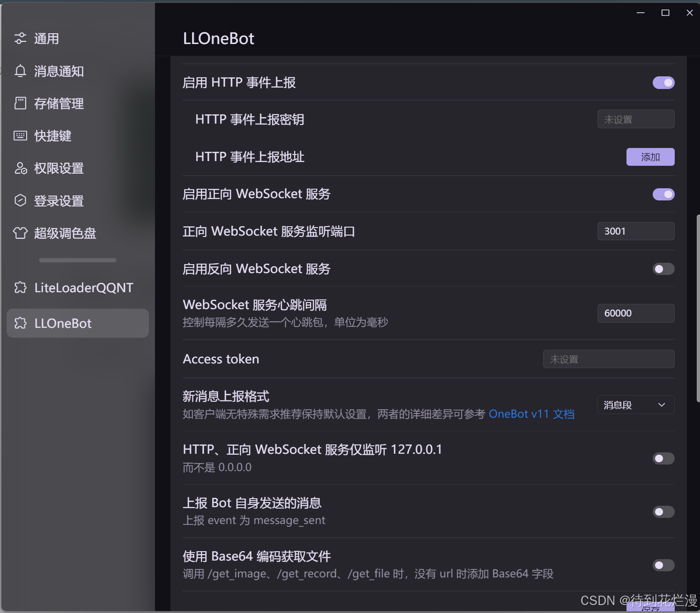Viewport: 700px width, 613px height.
Task: Click the 登录设置 hexagon icon
Action: (x=20, y=200)
